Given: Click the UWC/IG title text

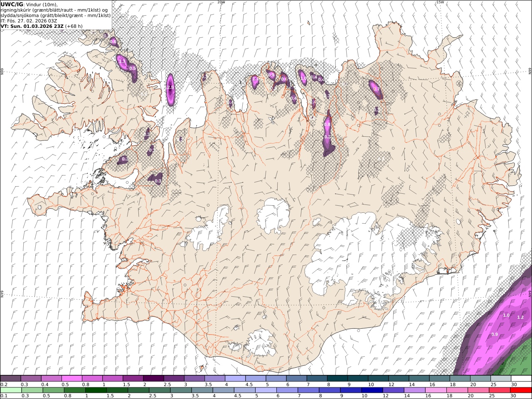Looking at the screenshot, I should pyautogui.click(x=12, y=4).
